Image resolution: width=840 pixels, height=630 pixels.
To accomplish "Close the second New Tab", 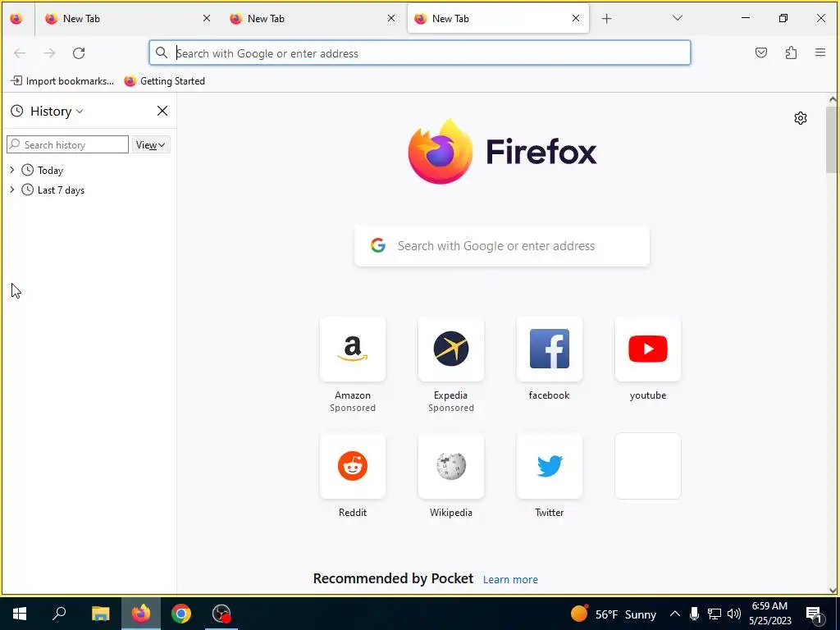I will [x=391, y=18].
